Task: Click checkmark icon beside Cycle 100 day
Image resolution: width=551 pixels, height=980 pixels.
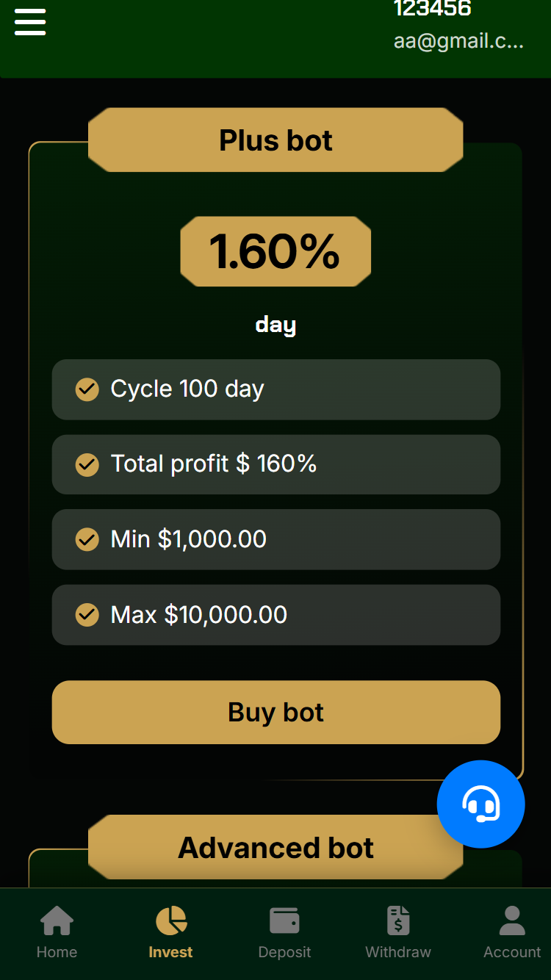Action: point(87,389)
